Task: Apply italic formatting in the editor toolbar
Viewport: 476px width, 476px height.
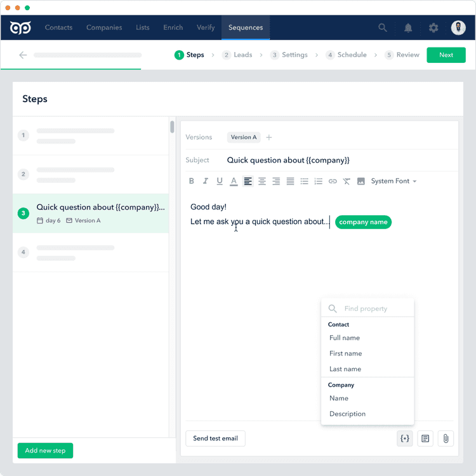Action: 206,182
